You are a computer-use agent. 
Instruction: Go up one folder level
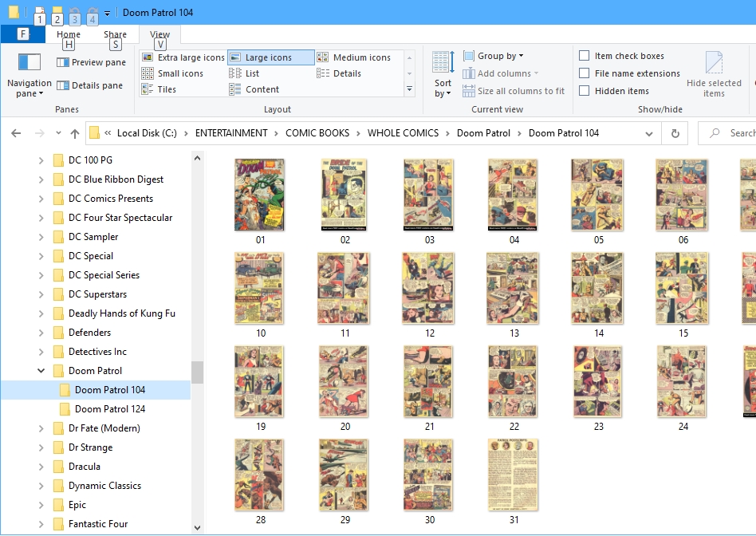tap(75, 133)
